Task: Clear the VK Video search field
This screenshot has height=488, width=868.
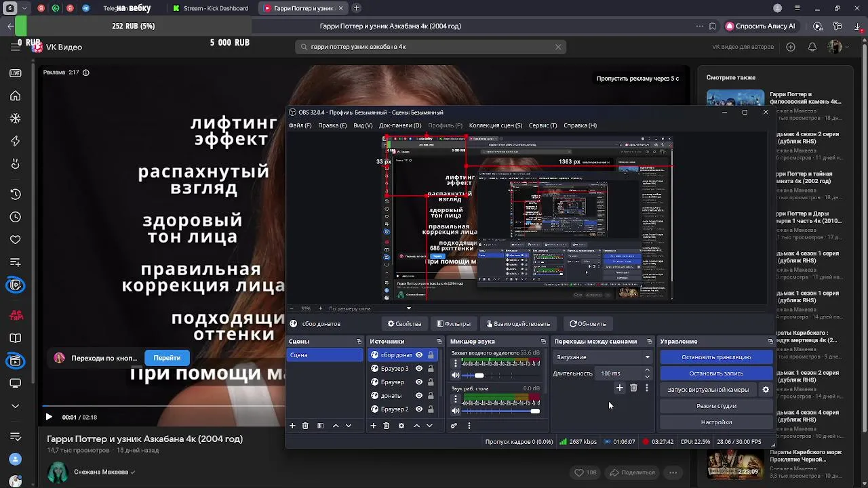Action: point(558,47)
